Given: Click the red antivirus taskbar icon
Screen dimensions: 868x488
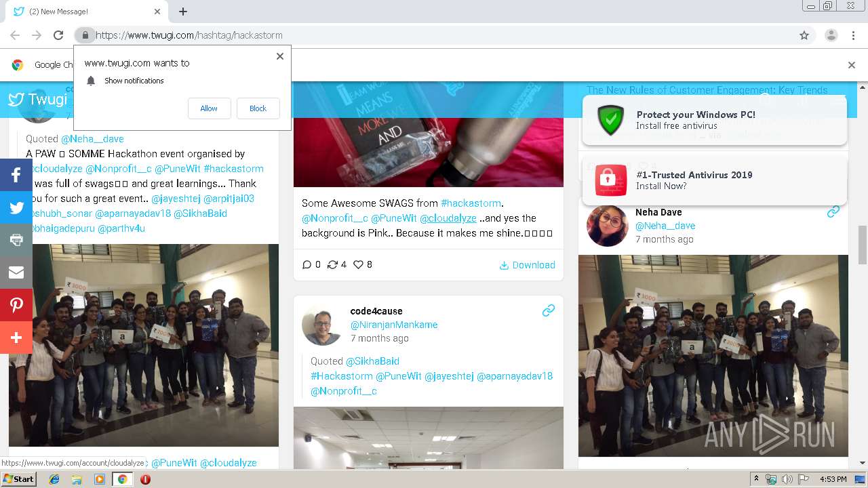Looking at the screenshot, I should (145, 479).
